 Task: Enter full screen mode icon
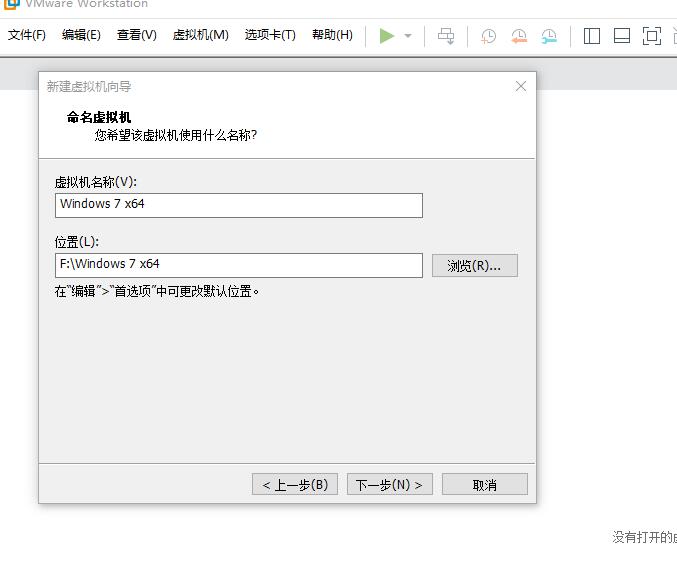click(x=652, y=36)
